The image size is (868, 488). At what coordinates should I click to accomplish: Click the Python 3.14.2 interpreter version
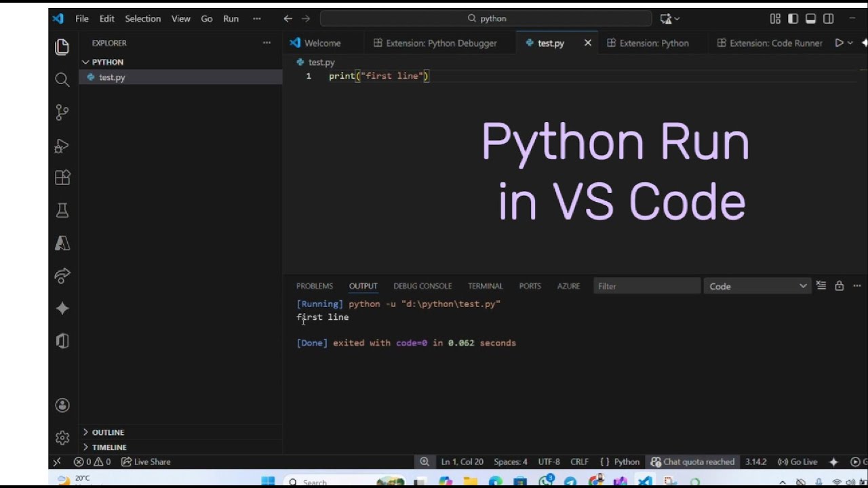755,462
